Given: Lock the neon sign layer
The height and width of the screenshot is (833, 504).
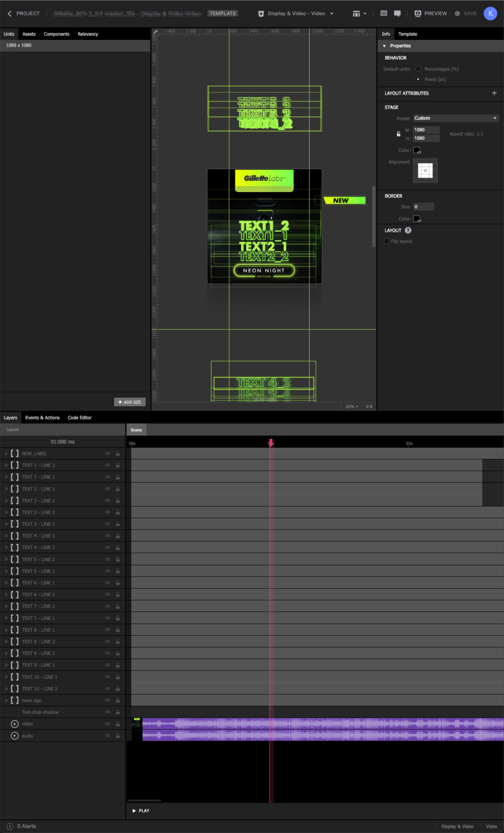Looking at the screenshot, I should [118, 700].
